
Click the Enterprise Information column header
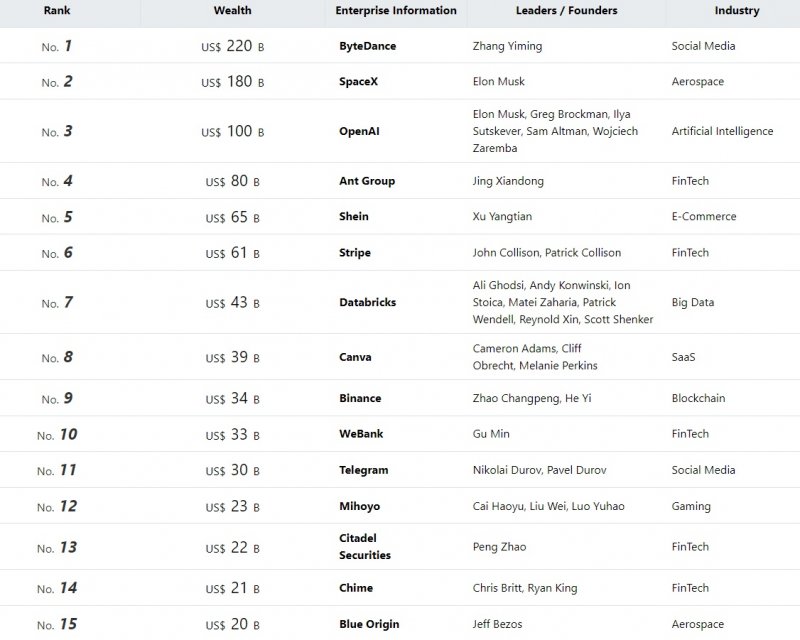(x=394, y=11)
